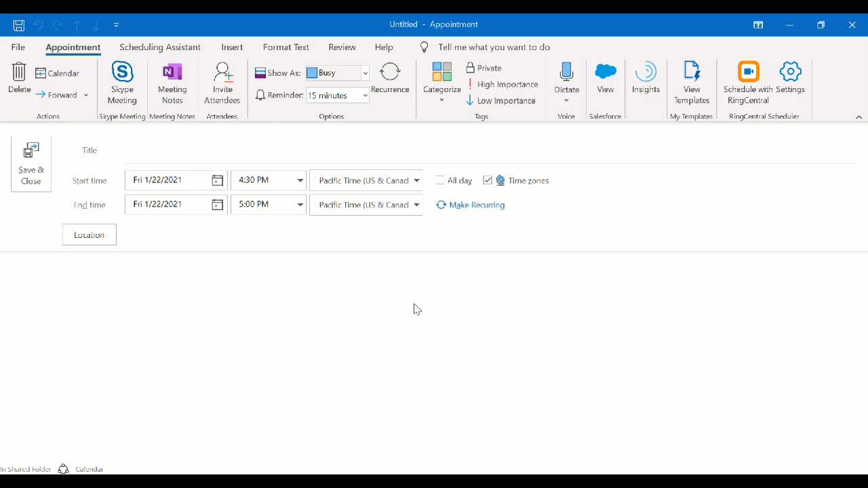Open the View Templates icon

pyautogui.click(x=692, y=73)
